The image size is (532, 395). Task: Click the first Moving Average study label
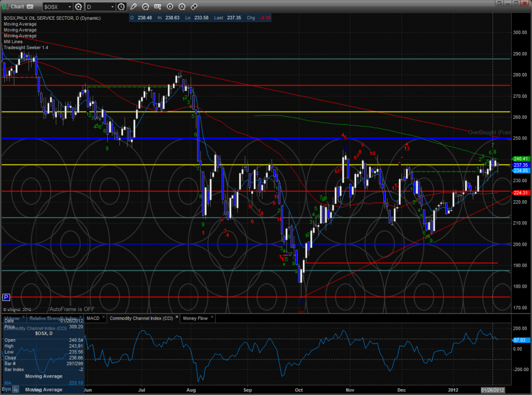click(x=20, y=24)
